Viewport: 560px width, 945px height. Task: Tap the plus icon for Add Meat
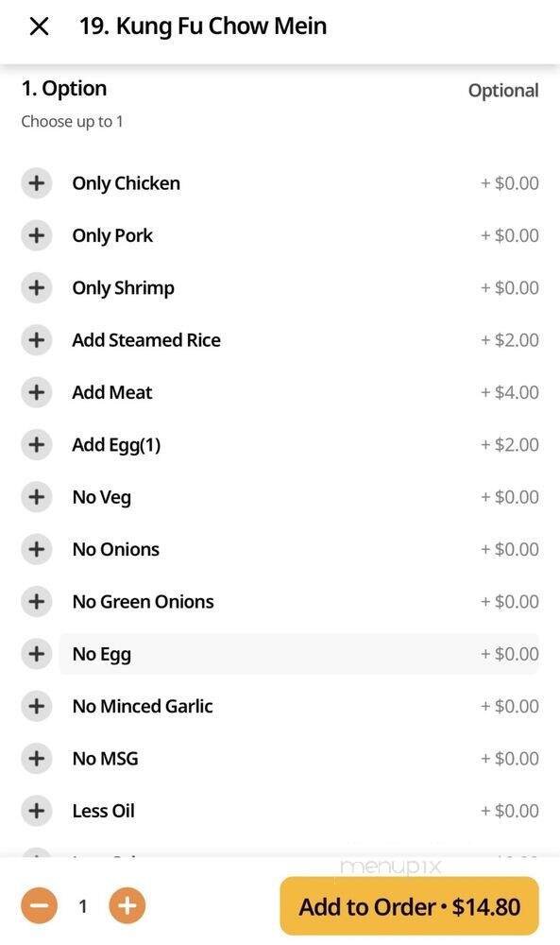36,391
